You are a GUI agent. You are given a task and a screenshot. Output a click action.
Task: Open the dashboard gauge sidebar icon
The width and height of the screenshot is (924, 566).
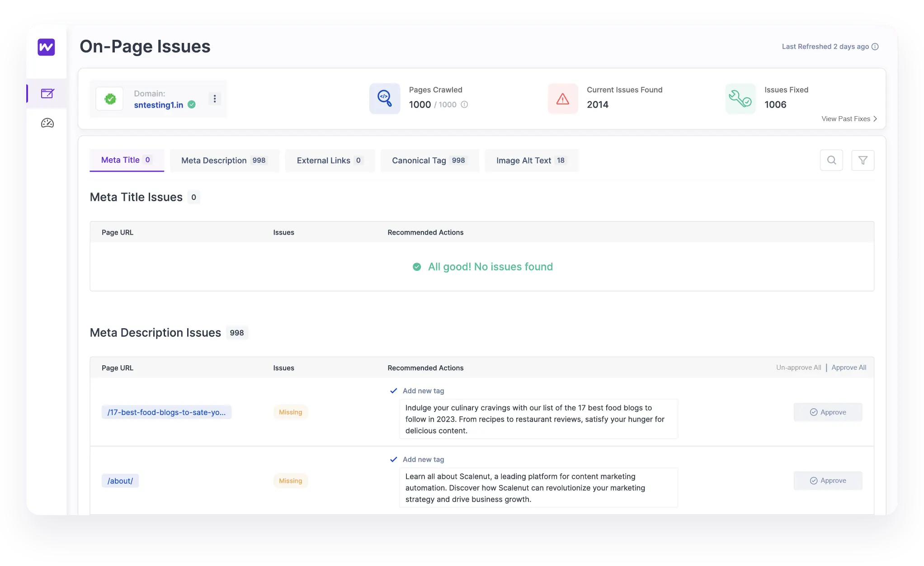(47, 123)
